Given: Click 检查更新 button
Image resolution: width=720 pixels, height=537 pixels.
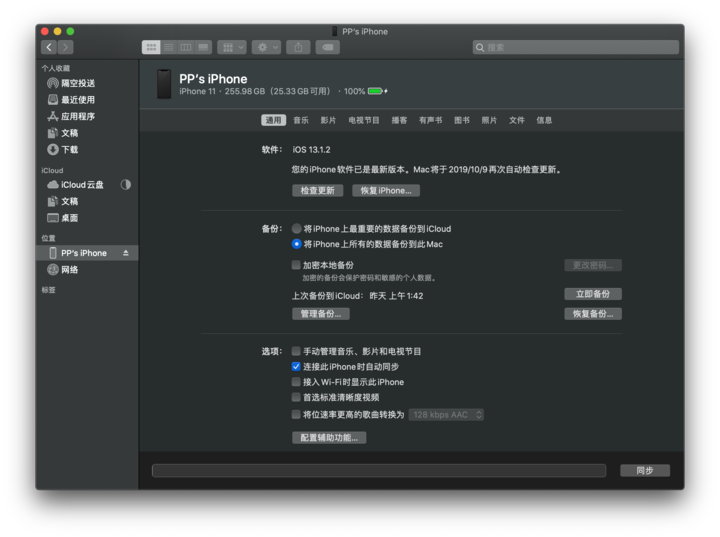Looking at the screenshot, I should click(318, 191).
